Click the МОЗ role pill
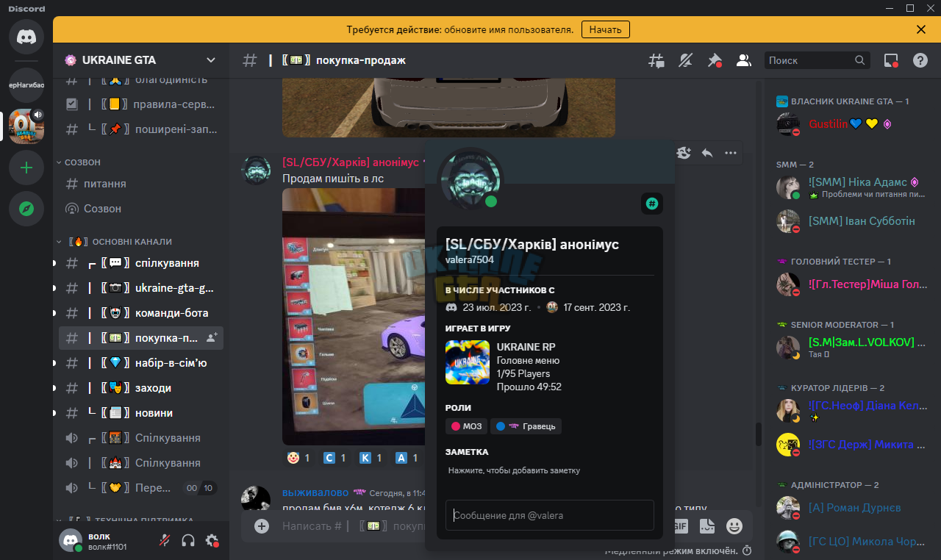Screen dimensions: 941x560 467,426
